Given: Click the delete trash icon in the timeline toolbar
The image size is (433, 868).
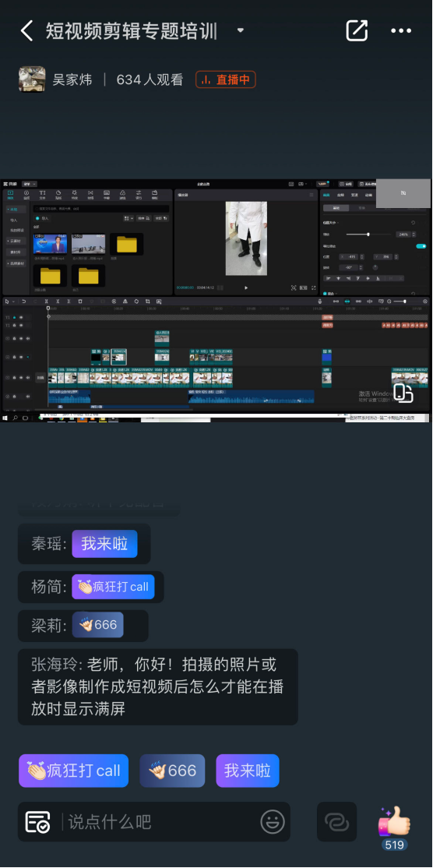Looking at the screenshot, I should 80,301.
